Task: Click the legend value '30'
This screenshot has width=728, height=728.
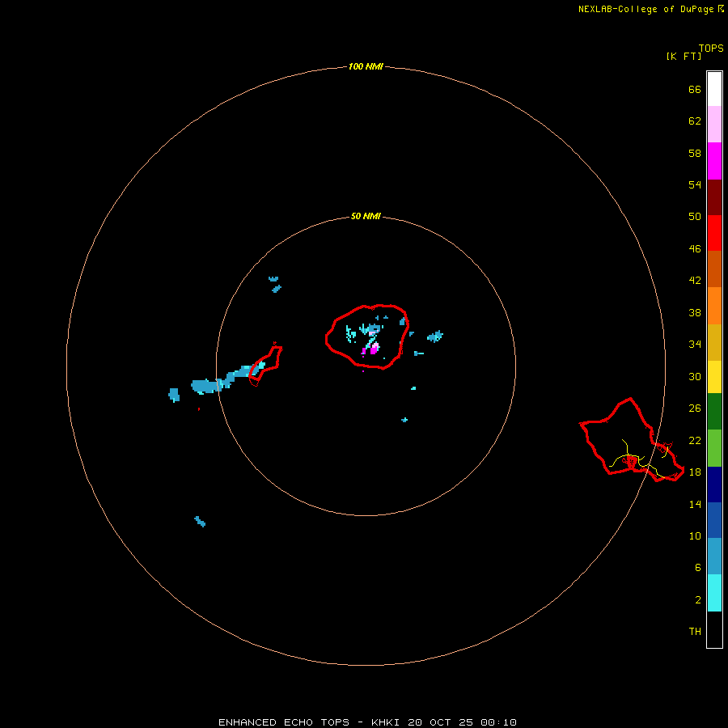Action: (x=695, y=376)
